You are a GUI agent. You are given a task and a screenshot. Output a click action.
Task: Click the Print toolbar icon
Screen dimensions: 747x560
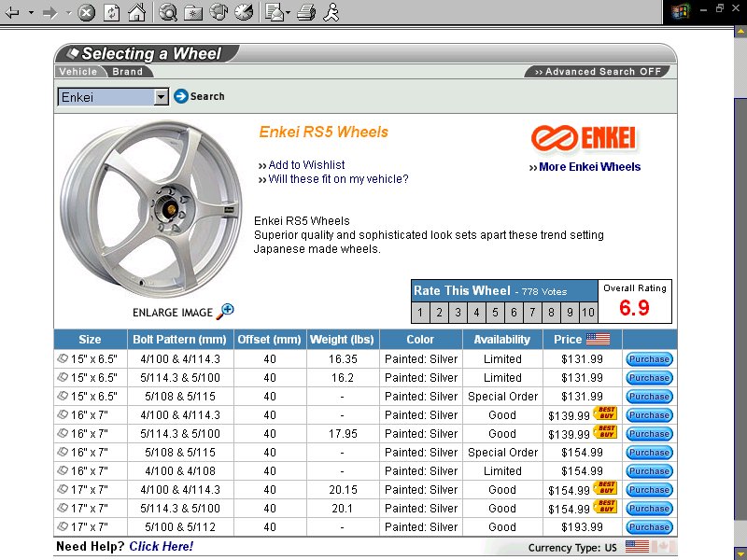306,12
